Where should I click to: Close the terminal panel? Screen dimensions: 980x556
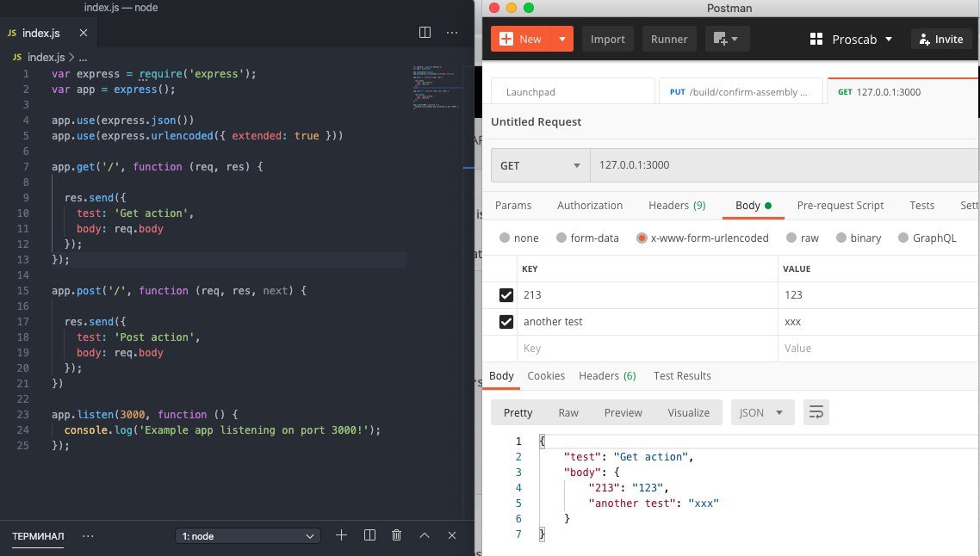tap(452, 535)
